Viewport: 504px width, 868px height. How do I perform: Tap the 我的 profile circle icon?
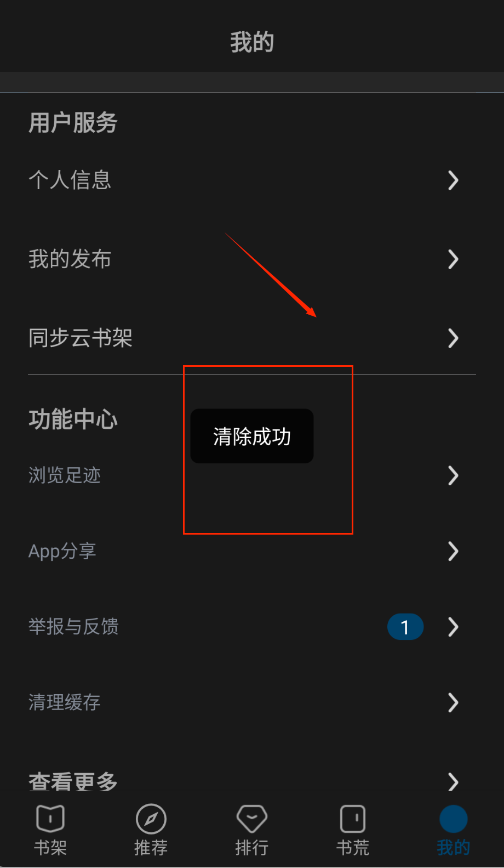(454, 819)
